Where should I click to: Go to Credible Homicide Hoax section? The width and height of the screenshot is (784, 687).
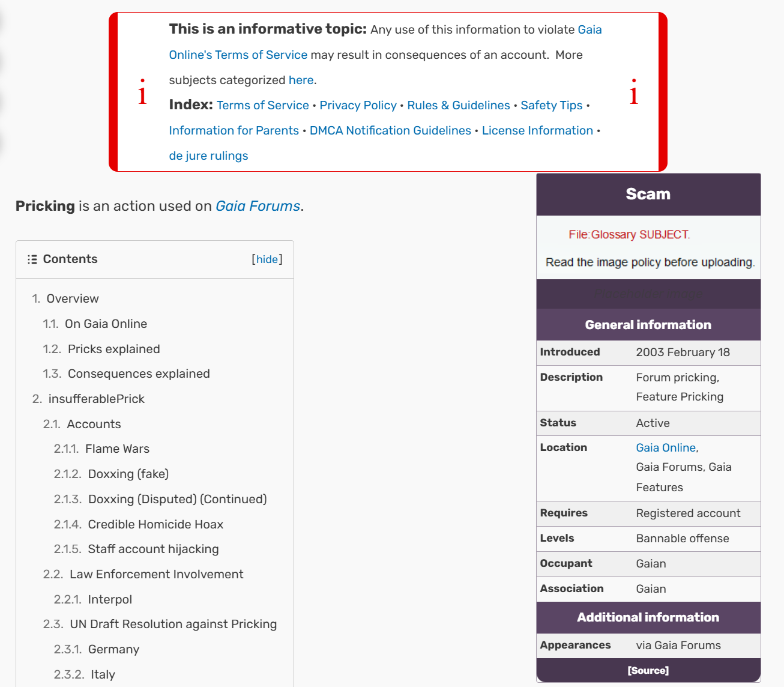[x=155, y=524]
